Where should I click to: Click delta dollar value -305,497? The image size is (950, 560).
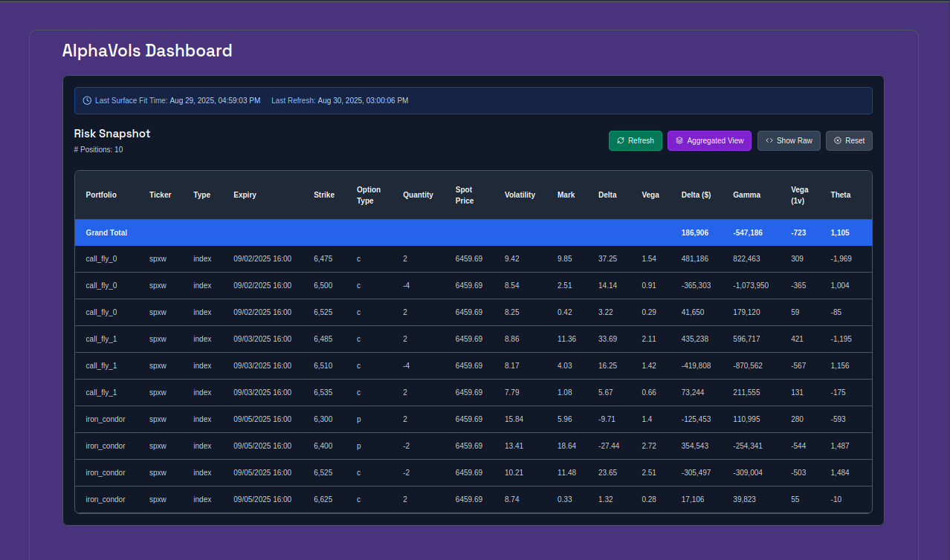click(x=696, y=472)
